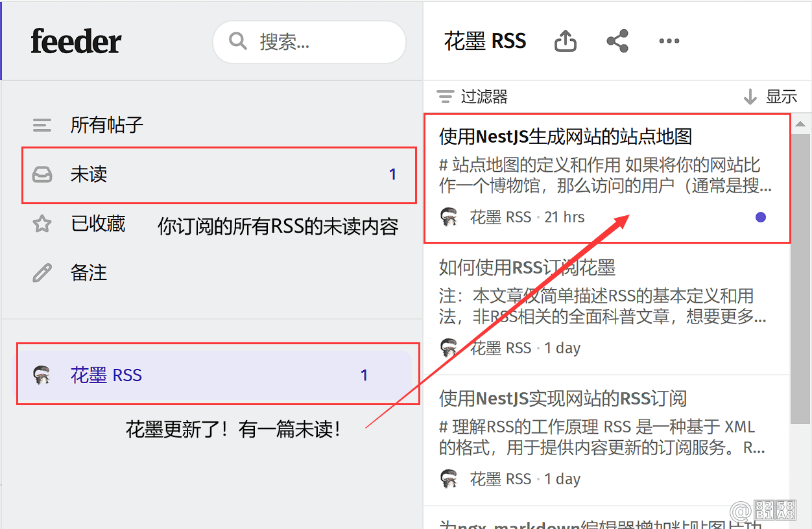Open the post 使用NestJS实现网站的RSS订阅
This screenshot has width=812, height=529.
click(606, 440)
